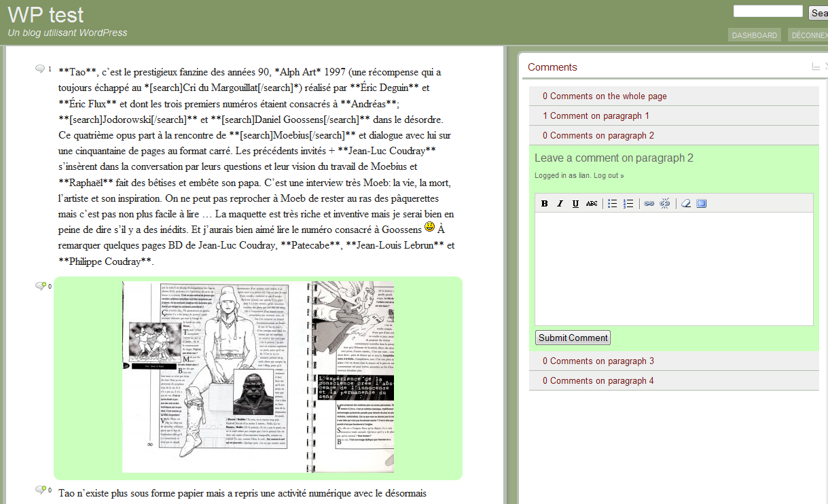Click the comment bubble beside the 'Tao n'existe plus' paragraph
Image resolution: width=828 pixels, height=504 pixels.
(41, 490)
